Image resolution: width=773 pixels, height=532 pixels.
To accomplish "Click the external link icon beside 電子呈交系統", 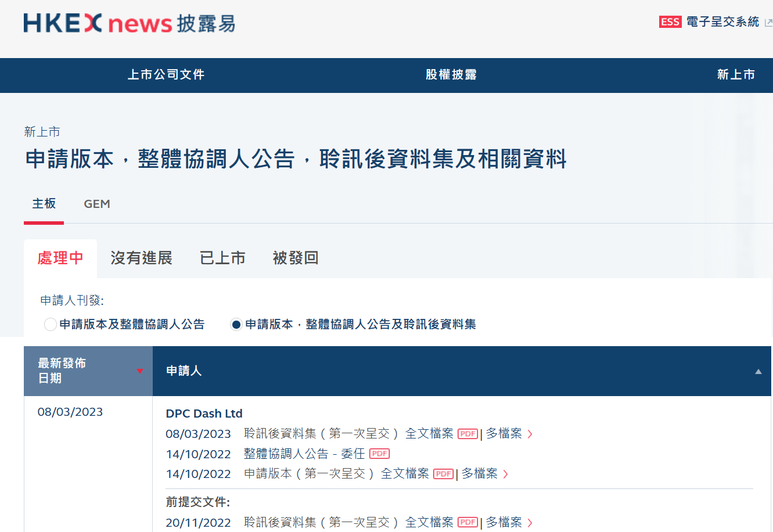I will click(768, 23).
